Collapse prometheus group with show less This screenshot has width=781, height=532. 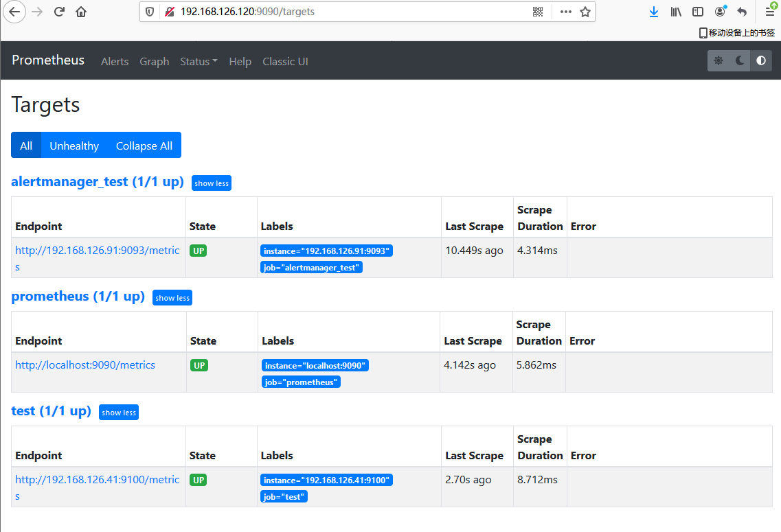pyautogui.click(x=172, y=298)
